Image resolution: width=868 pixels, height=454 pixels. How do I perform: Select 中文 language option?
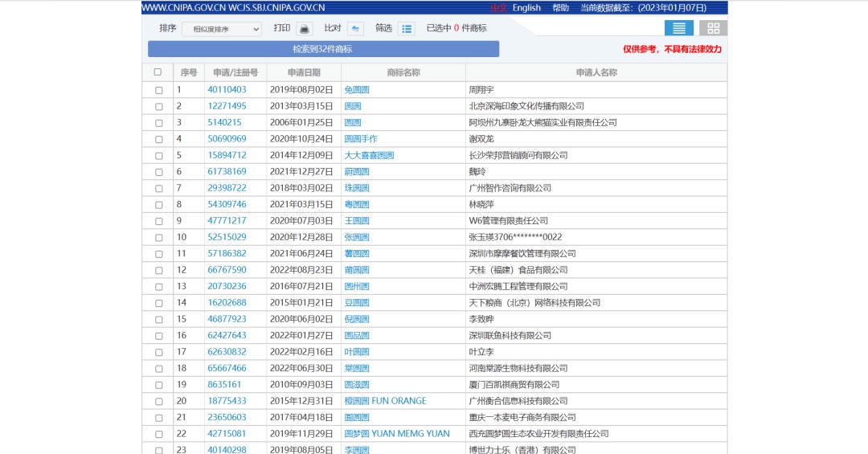click(499, 8)
